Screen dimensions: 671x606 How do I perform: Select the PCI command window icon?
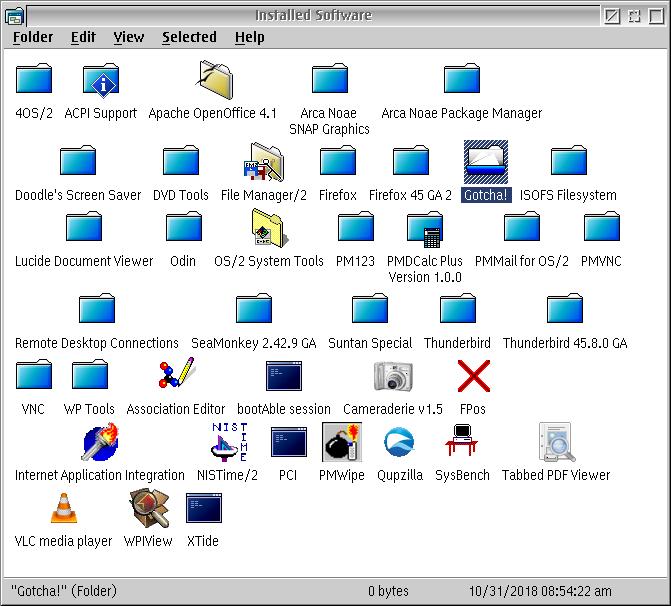coord(289,442)
